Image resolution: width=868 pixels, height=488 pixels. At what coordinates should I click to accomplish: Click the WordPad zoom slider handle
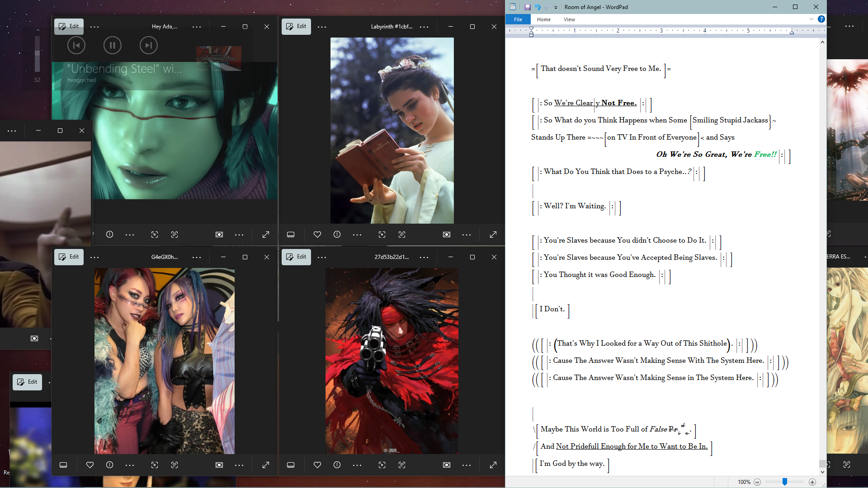[785, 482]
